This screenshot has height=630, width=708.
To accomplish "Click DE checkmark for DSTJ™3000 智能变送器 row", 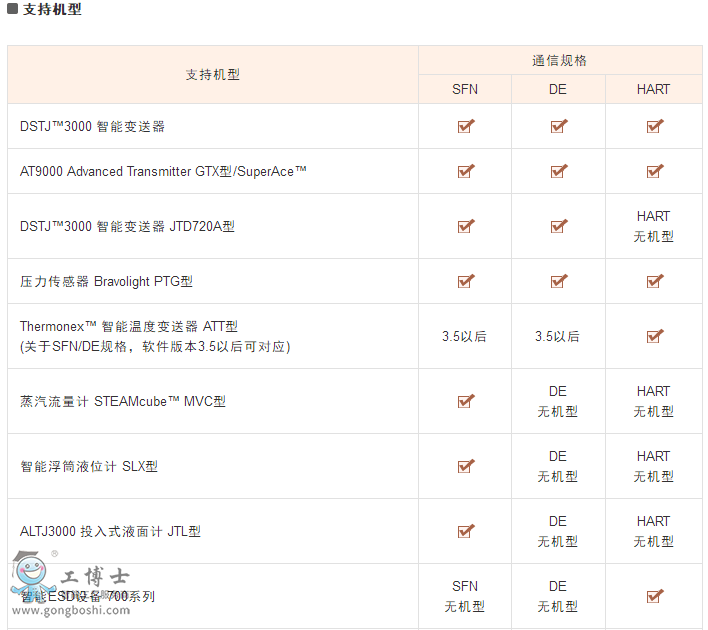I will click(559, 126).
